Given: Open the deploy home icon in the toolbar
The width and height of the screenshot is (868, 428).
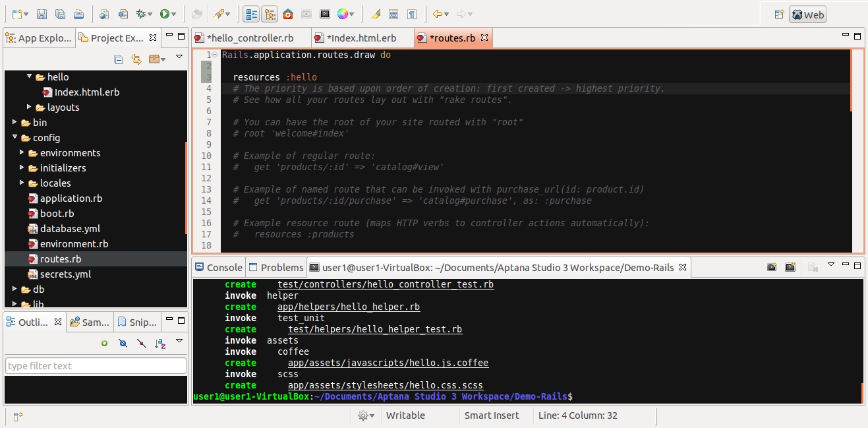Looking at the screenshot, I should pos(287,13).
